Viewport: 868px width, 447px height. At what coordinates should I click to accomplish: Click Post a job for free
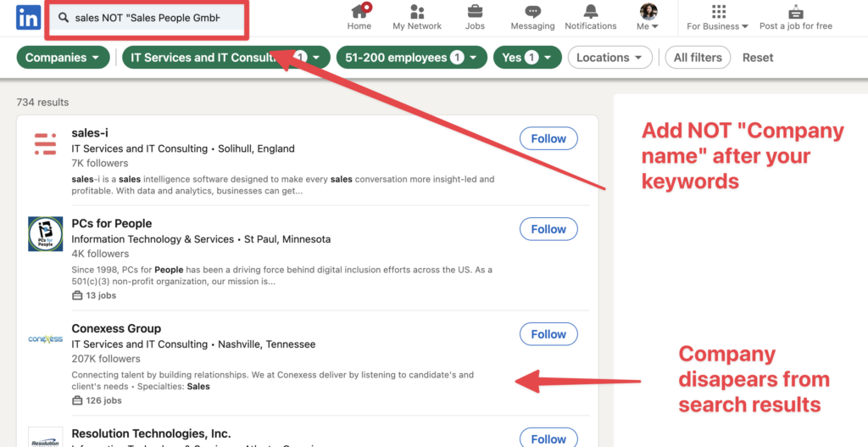pyautogui.click(x=795, y=17)
